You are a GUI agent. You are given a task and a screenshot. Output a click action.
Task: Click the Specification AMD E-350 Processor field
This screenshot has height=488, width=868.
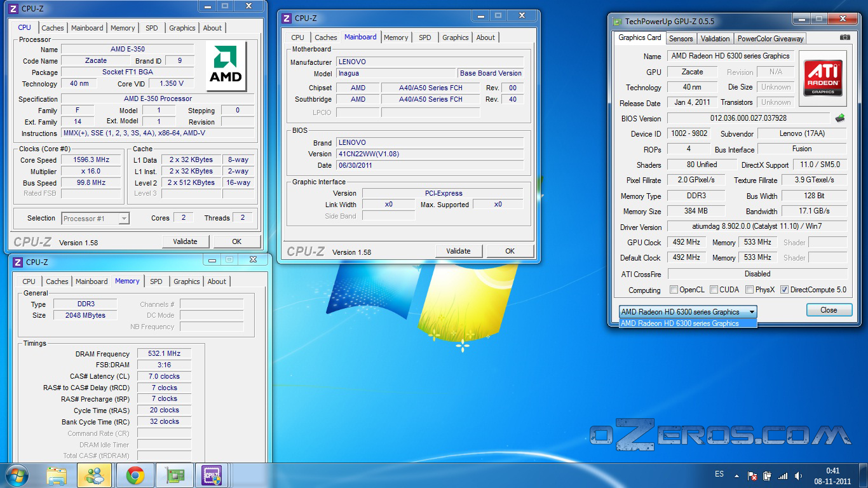click(158, 98)
